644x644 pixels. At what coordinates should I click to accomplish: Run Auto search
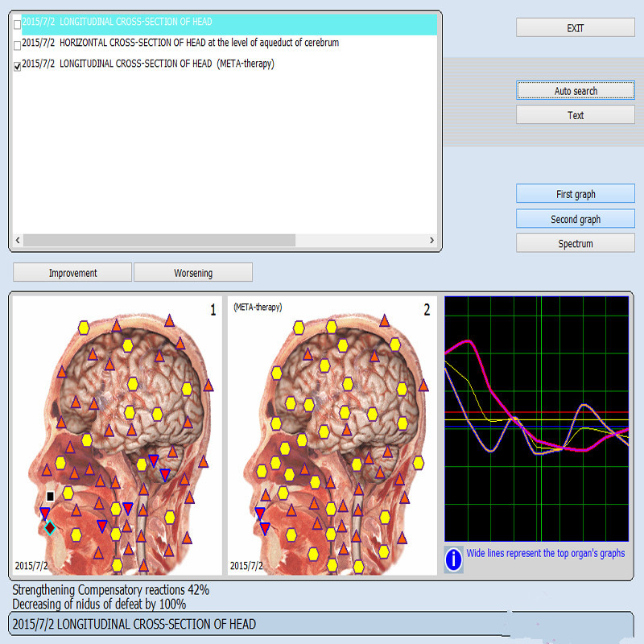(x=576, y=90)
